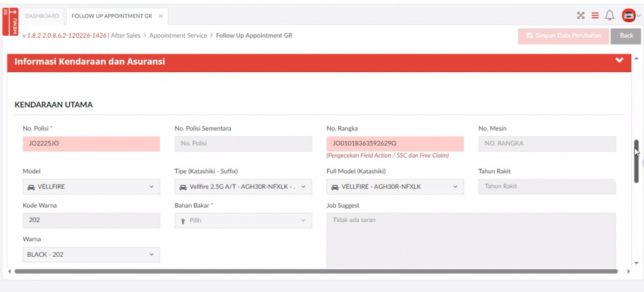The image size is (644, 292).
Task: Click the Simpan Data Perubahan button
Action: click(563, 36)
